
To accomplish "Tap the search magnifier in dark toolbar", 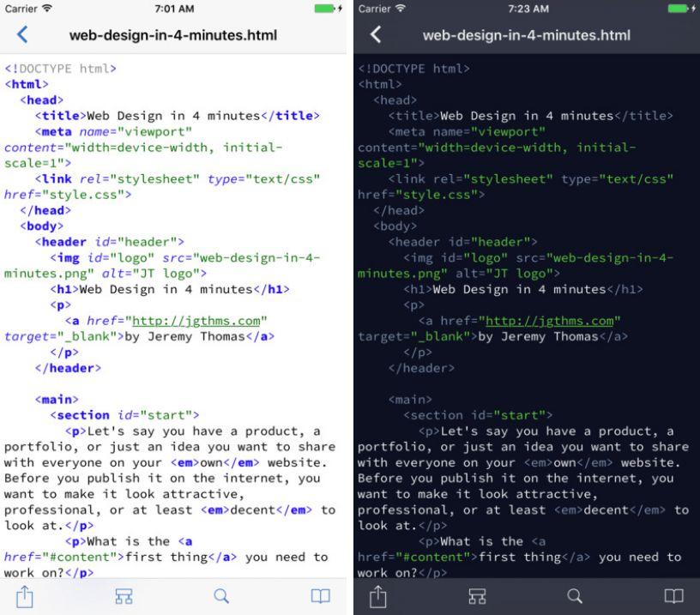I will point(575,596).
